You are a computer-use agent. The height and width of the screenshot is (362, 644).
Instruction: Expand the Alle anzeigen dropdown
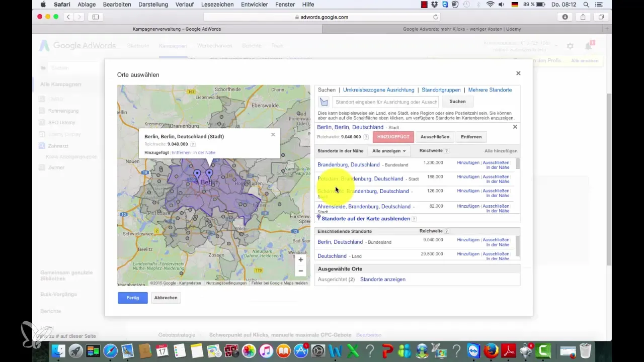coord(389,151)
